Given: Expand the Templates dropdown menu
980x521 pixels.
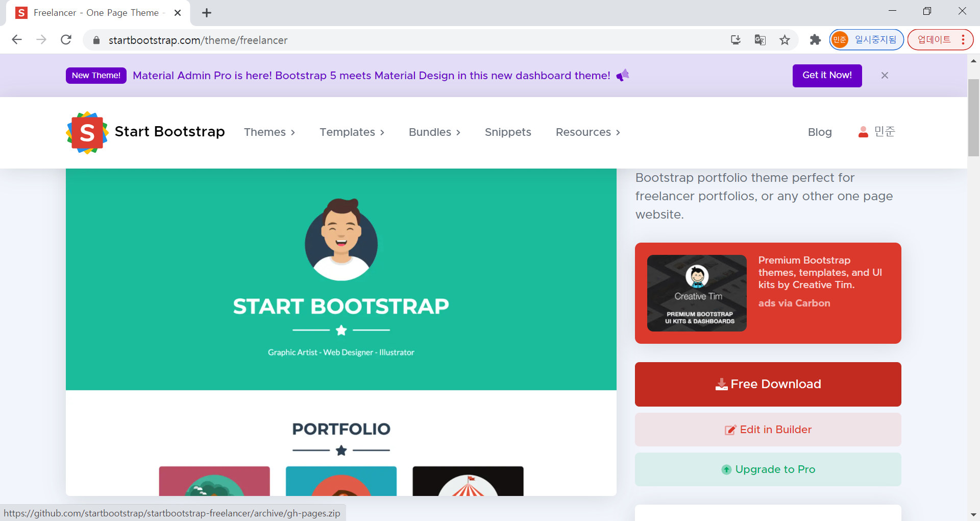Looking at the screenshot, I should tap(352, 132).
